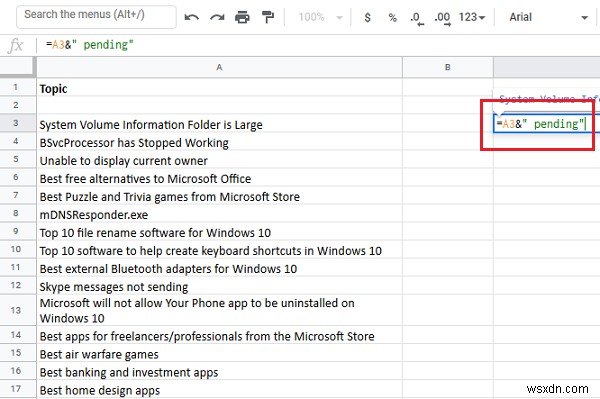
Task: Click 'Best external Bluetooth adapters' cell
Action: pos(219,267)
